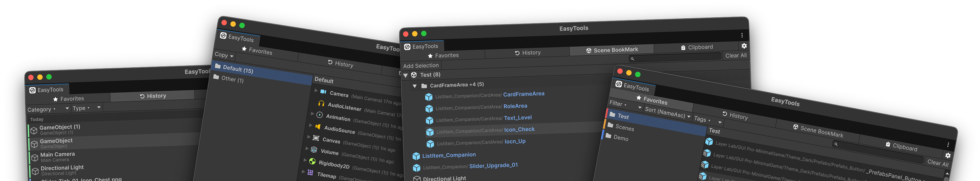Open Favorites tab in the leftmost window

[x=68, y=99]
